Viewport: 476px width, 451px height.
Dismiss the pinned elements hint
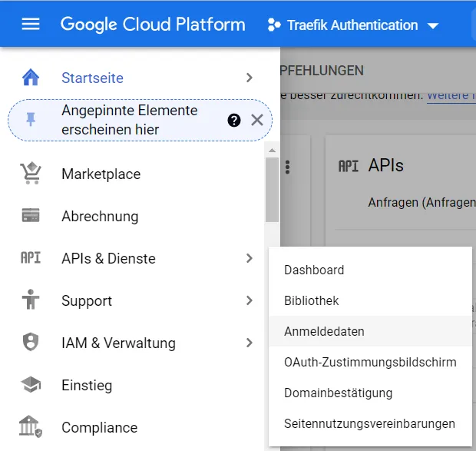tap(257, 121)
